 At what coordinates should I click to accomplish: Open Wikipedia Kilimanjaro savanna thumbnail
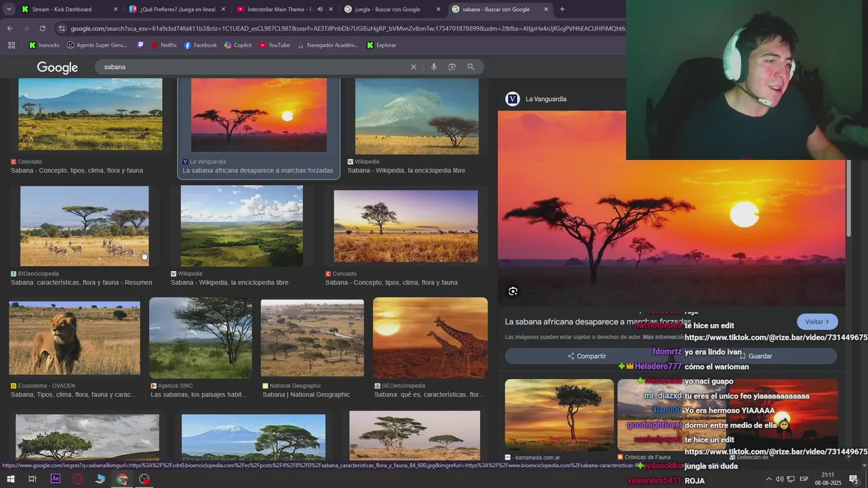pyautogui.click(x=417, y=116)
